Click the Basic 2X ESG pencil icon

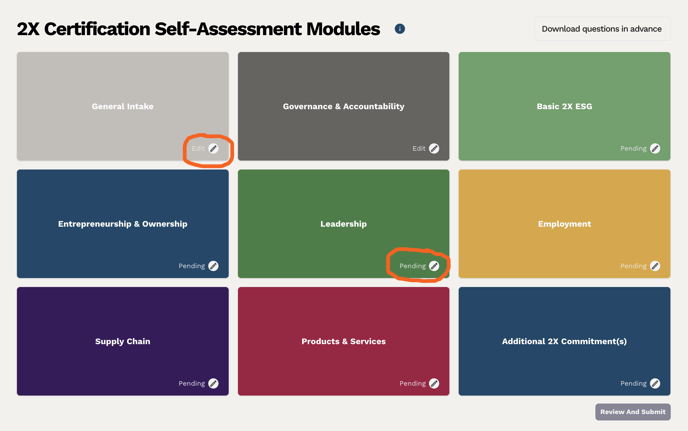click(655, 148)
